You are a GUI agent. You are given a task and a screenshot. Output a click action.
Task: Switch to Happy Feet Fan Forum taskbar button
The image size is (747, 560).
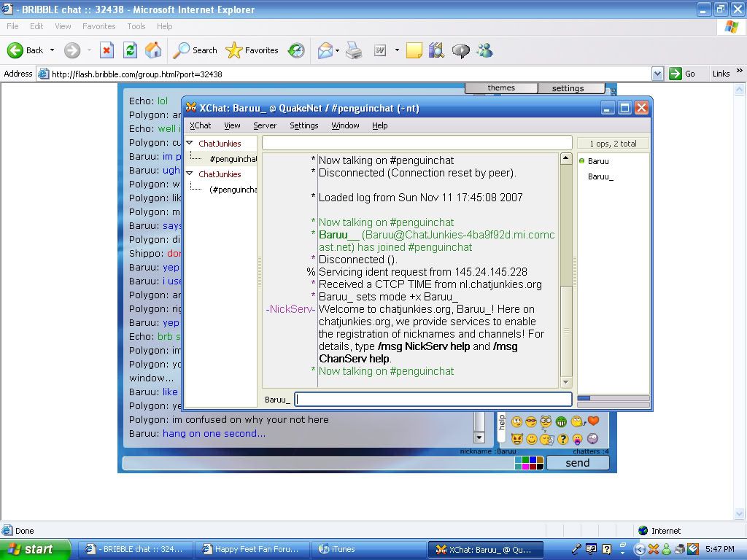point(252,550)
